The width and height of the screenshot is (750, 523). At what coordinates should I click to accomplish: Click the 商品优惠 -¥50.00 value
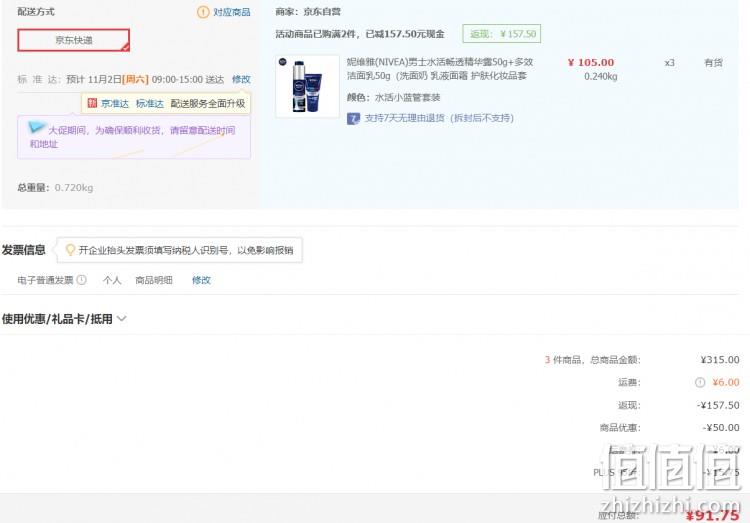click(x=721, y=428)
